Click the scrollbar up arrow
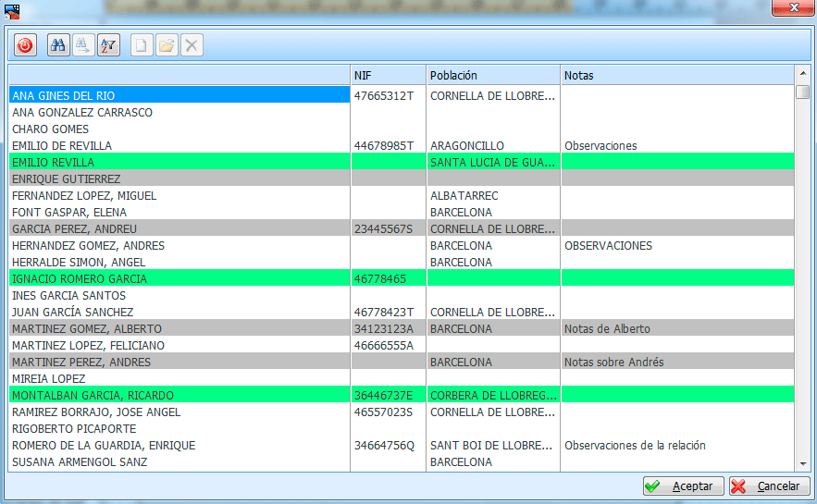This screenshot has width=817, height=504. 802,74
